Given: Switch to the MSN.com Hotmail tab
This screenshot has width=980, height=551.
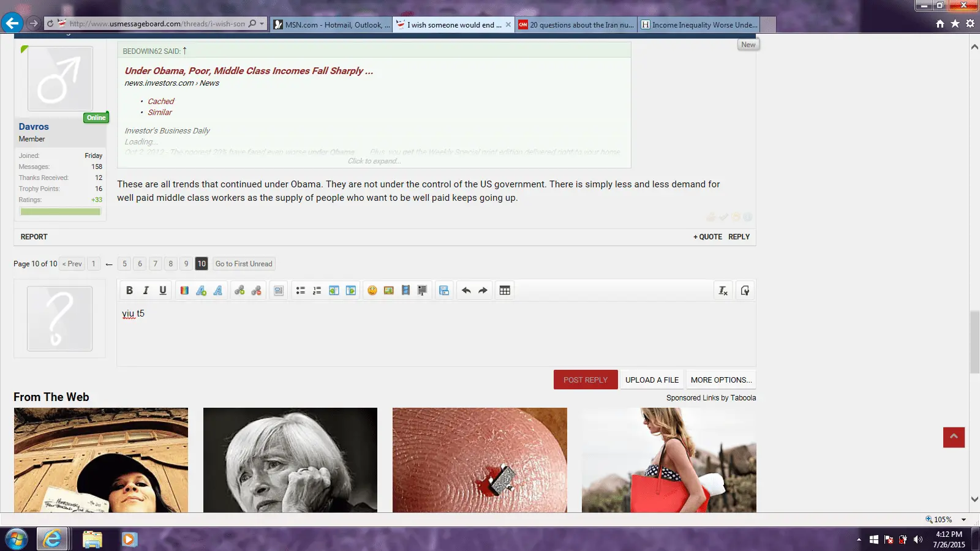Looking at the screenshot, I should (331, 24).
